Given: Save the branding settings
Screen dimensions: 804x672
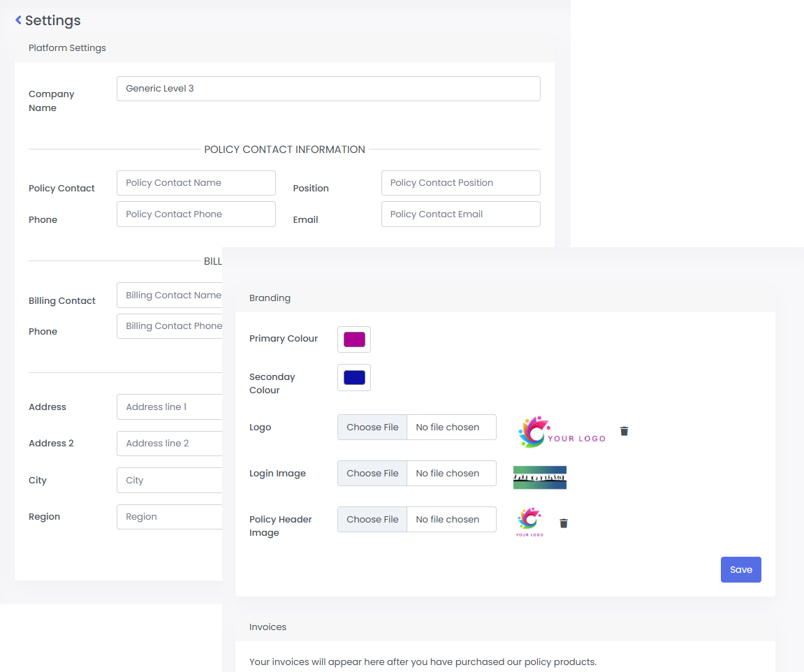Looking at the screenshot, I should (741, 569).
